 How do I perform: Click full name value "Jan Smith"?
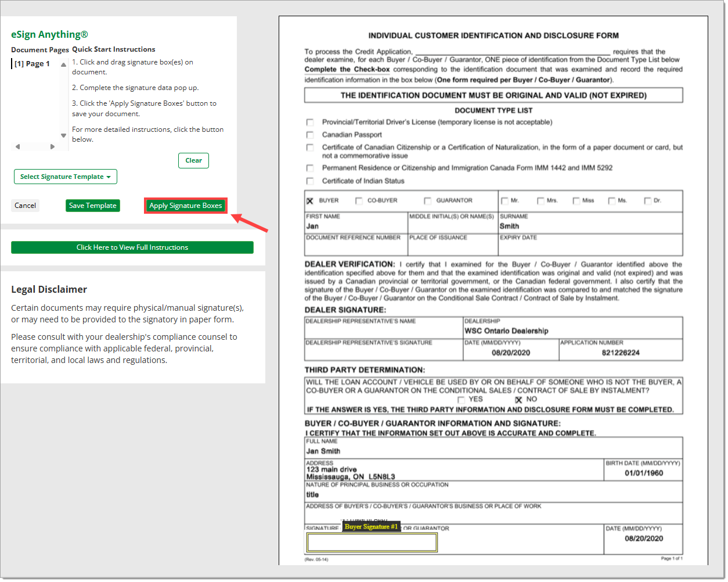(x=323, y=451)
